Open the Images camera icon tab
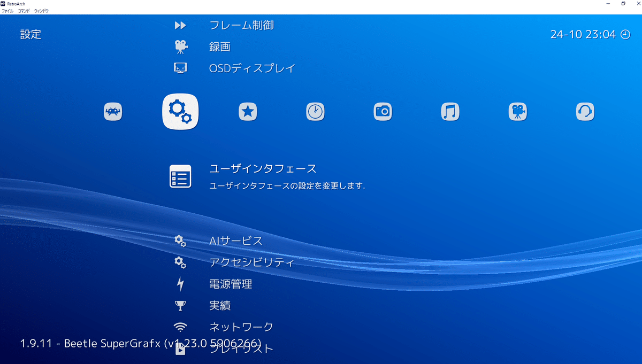The width and height of the screenshot is (642, 364). coord(383,112)
